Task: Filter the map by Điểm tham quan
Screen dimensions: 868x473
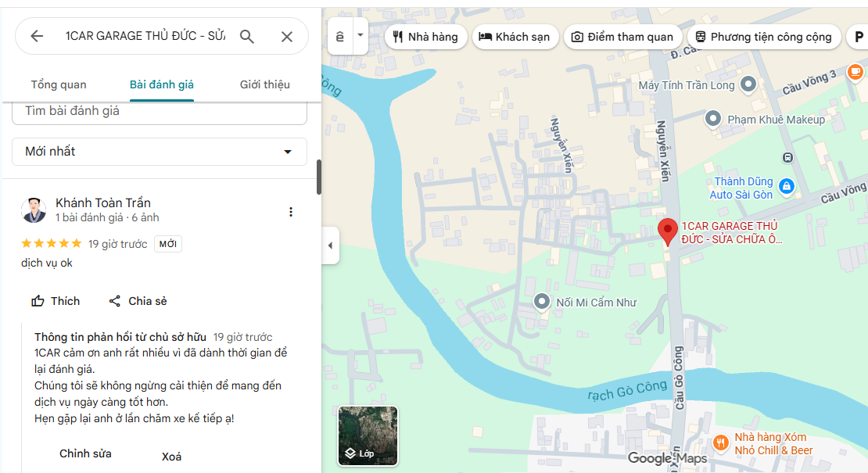Action: point(622,37)
